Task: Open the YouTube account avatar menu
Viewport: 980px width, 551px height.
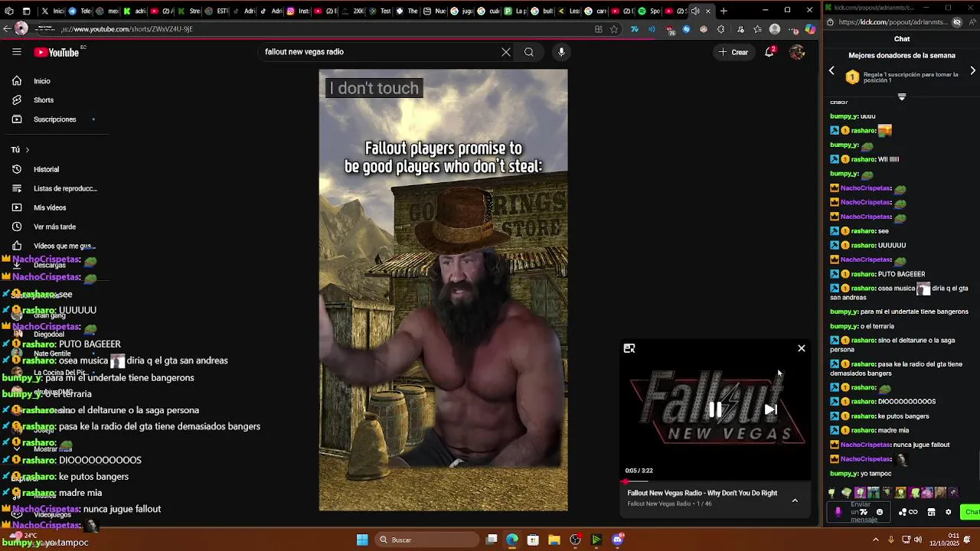Action: coord(797,52)
